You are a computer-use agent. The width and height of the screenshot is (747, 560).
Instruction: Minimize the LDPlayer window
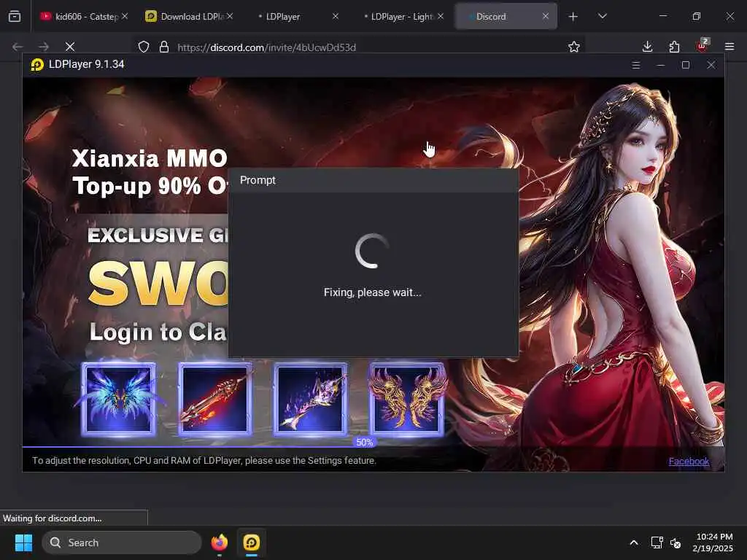coord(661,65)
